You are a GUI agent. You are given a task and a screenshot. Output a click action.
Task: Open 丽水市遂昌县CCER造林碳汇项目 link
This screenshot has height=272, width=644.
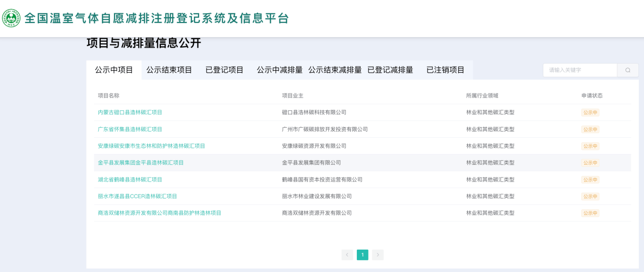pos(137,196)
